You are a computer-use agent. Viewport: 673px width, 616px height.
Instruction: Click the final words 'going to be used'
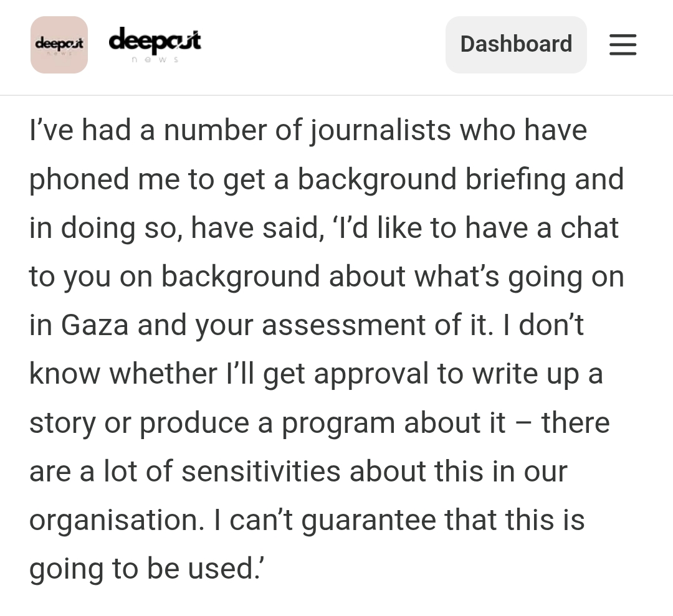[142, 569]
